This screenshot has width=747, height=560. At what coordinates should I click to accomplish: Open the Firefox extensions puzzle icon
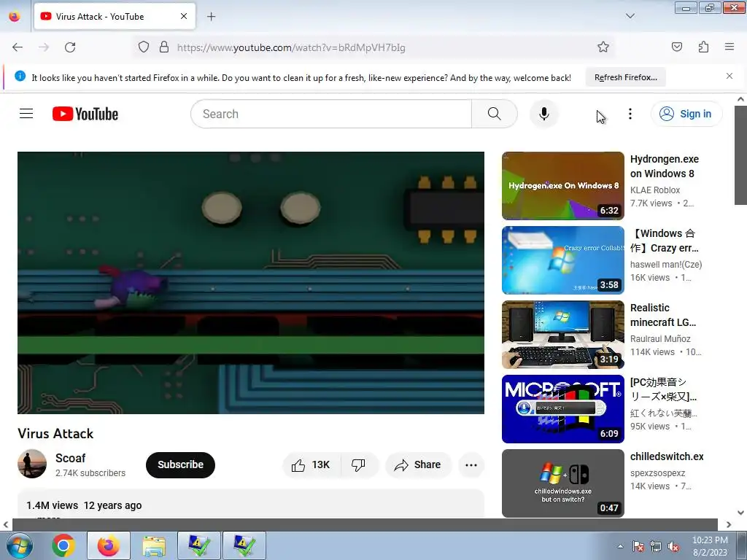point(703,47)
